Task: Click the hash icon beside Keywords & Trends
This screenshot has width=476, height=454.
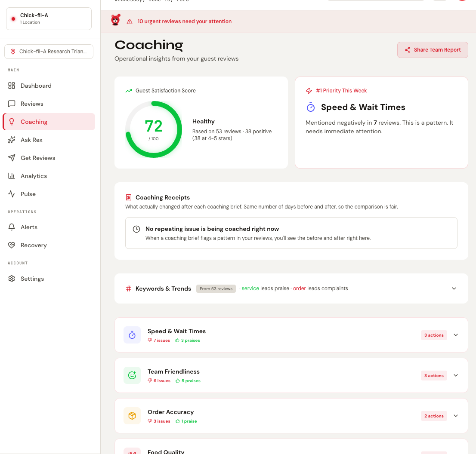Action: (129, 288)
